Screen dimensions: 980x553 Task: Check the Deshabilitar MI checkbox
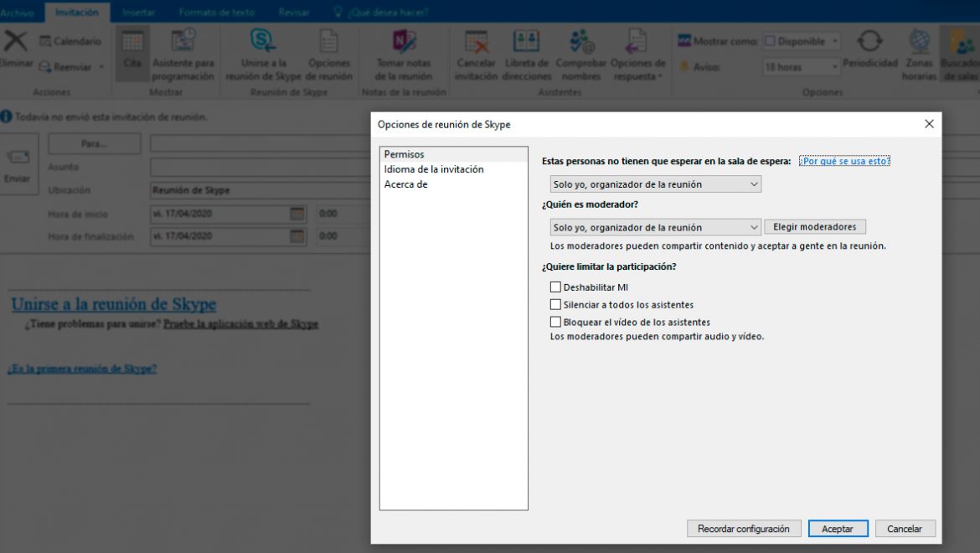click(x=555, y=287)
